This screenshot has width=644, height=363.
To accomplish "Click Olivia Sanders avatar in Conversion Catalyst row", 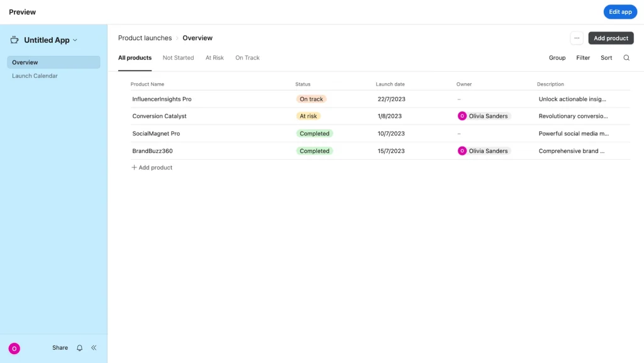I will tap(462, 116).
